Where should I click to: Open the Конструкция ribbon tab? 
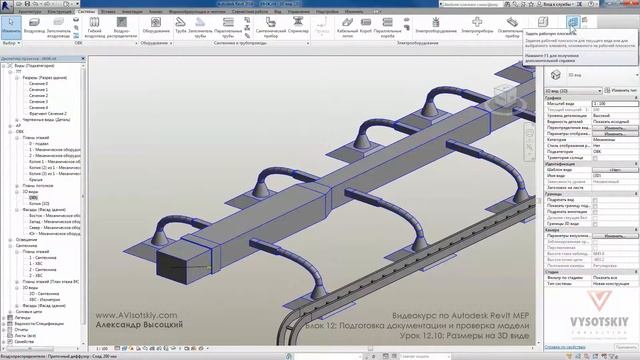tap(60, 11)
